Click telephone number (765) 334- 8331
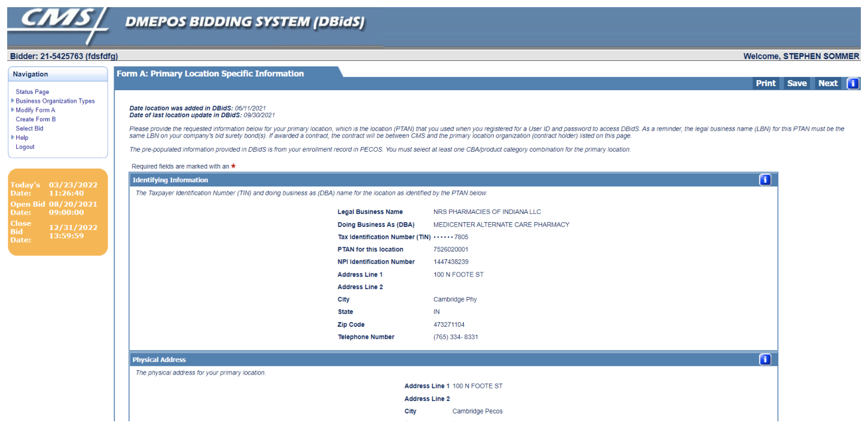 [x=456, y=337]
